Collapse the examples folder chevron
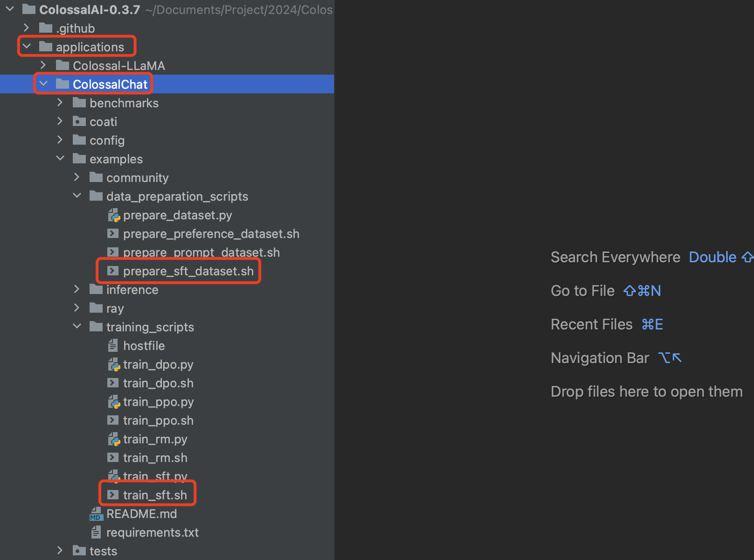The height and width of the screenshot is (560, 754). pyautogui.click(x=60, y=158)
